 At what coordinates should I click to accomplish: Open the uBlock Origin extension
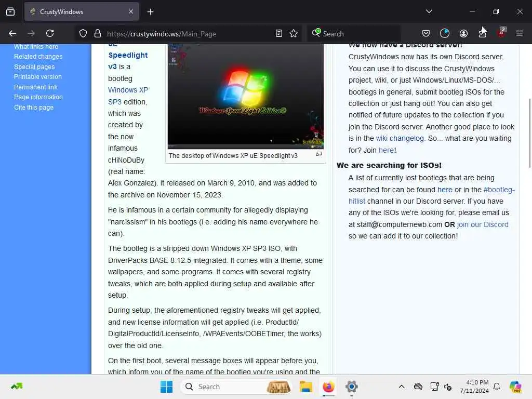tap(501, 33)
